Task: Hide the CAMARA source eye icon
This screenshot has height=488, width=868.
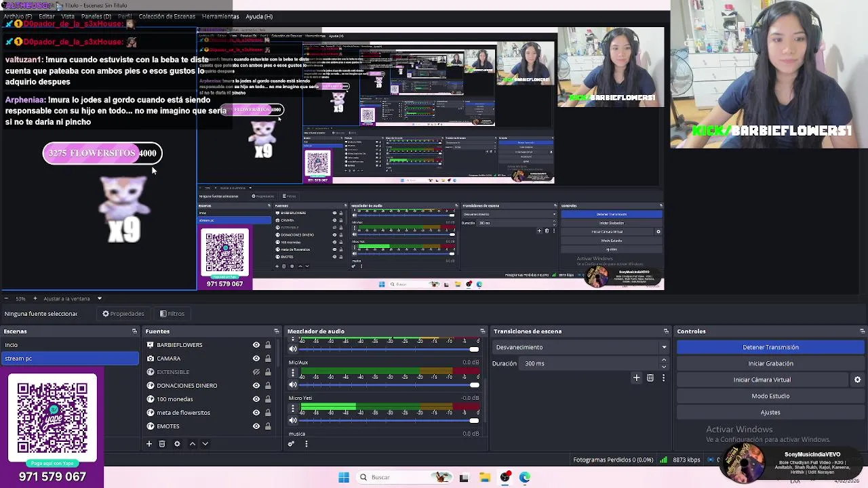Action: [256, 359]
